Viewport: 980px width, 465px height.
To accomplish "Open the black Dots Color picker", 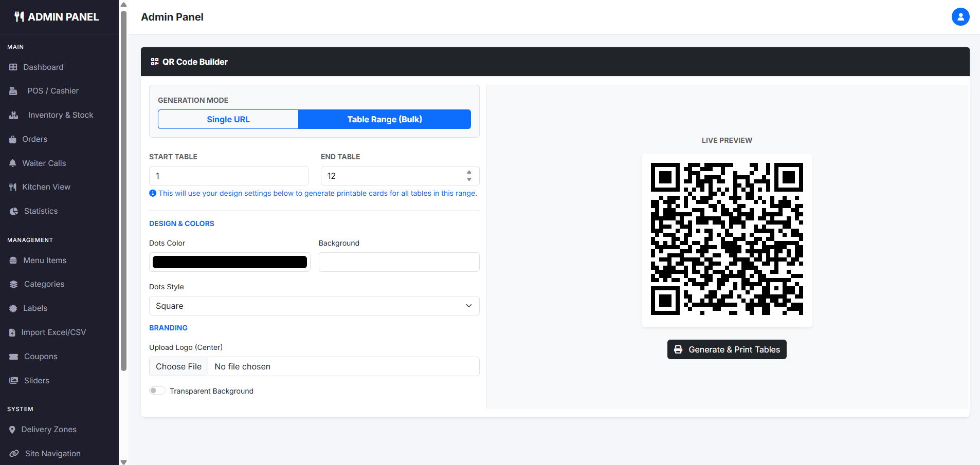I will click(230, 262).
